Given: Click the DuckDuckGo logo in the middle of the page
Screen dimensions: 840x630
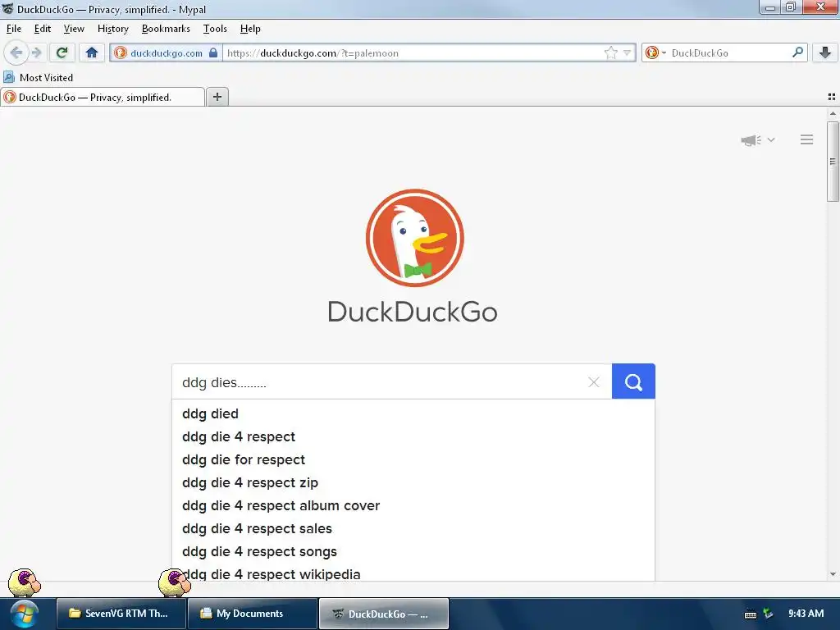Looking at the screenshot, I should (x=414, y=238).
